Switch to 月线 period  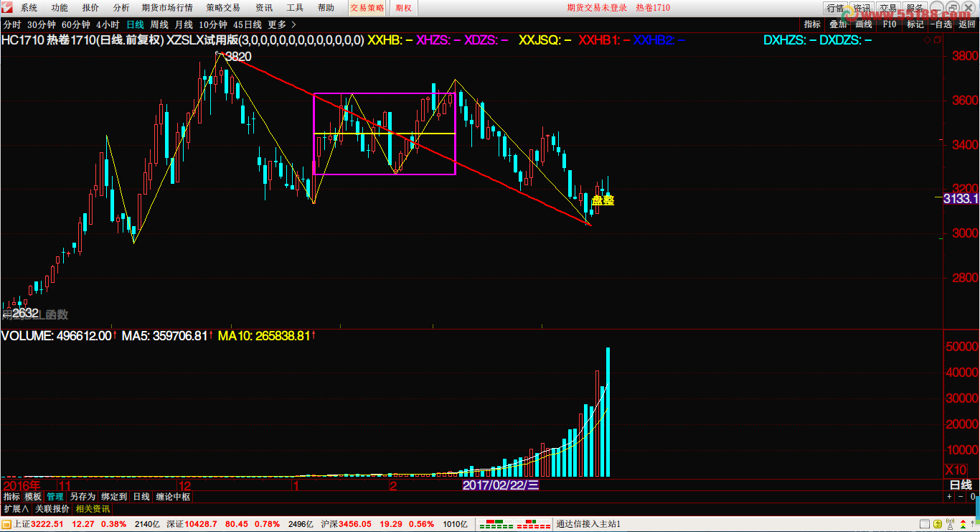click(184, 24)
